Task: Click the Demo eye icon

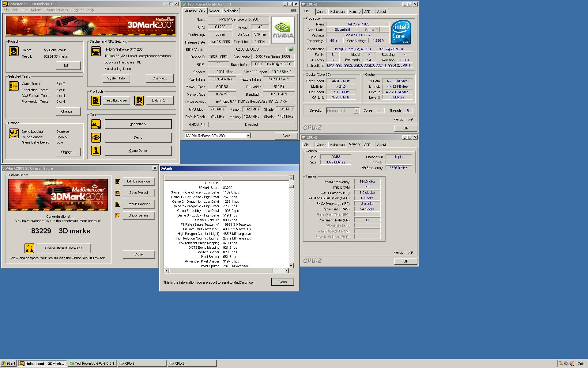Action: pos(96,138)
